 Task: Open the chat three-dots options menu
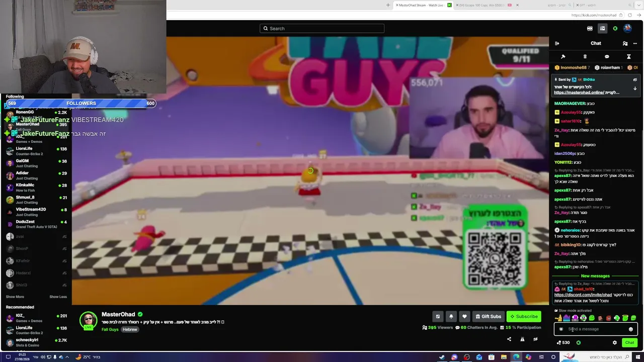[635, 43]
